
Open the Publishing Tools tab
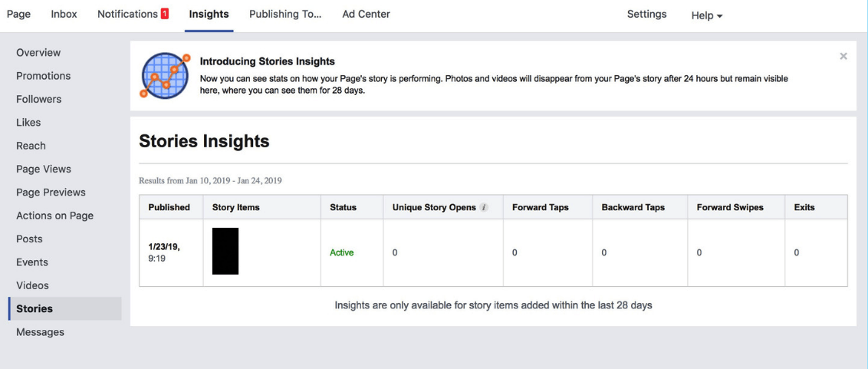point(284,15)
